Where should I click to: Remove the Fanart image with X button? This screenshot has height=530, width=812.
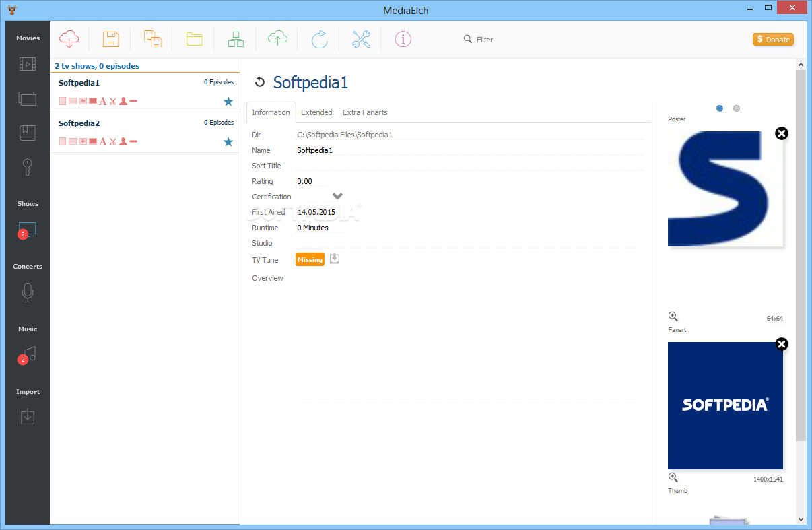[781, 344]
